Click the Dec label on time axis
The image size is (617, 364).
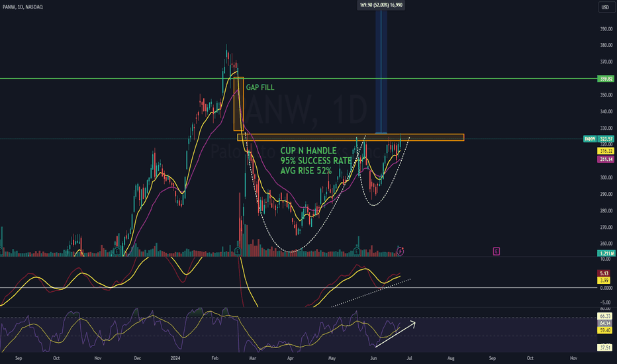pos(137,358)
